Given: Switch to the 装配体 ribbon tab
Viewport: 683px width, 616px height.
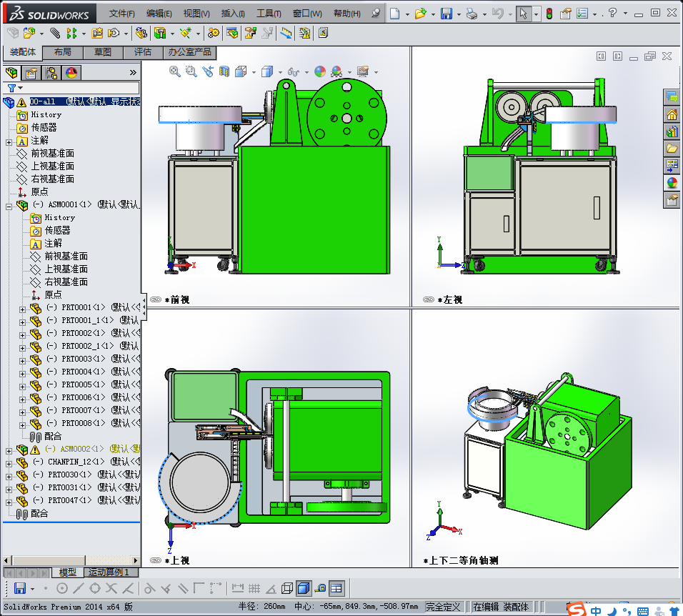Looking at the screenshot, I should [23, 52].
